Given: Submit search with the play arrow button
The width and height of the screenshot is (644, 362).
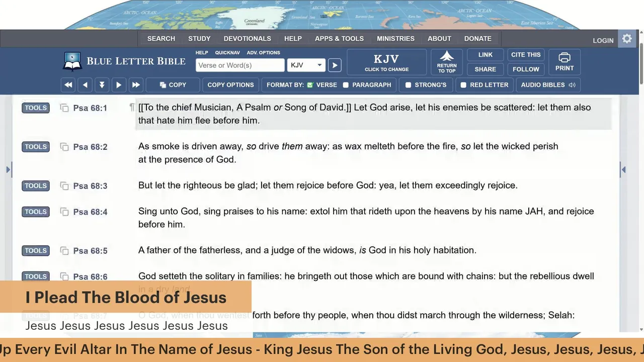Looking at the screenshot, I should [x=335, y=65].
